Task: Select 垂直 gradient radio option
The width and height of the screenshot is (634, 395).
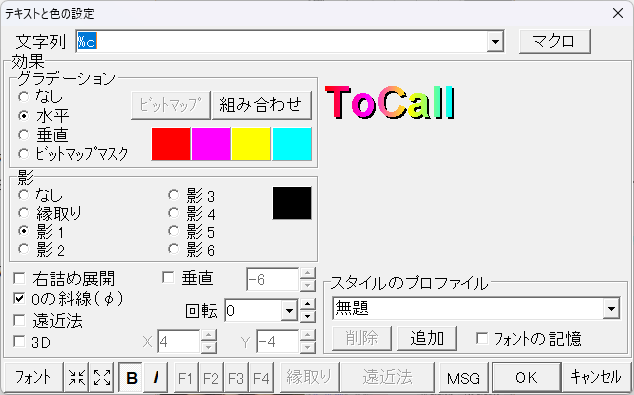Action: (24, 135)
